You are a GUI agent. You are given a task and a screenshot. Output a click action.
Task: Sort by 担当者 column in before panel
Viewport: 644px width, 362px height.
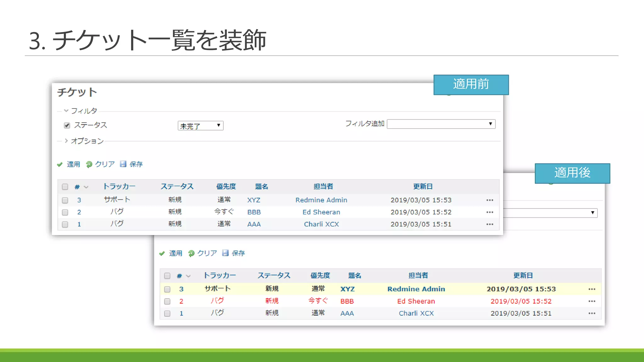323,186
